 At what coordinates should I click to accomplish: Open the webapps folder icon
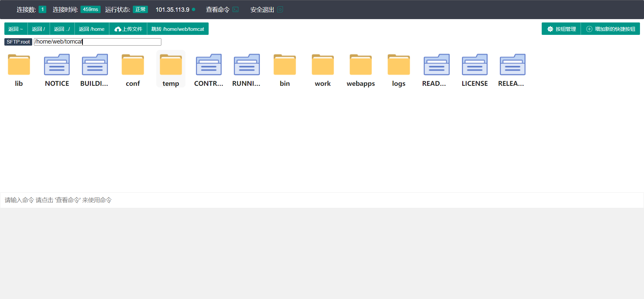pyautogui.click(x=361, y=64)
